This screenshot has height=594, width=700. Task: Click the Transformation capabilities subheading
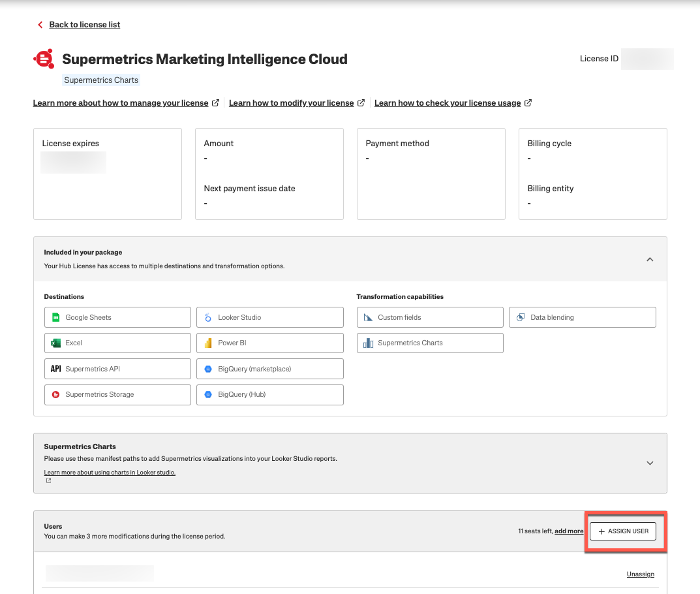pyautogui.click(x=400, y=296)
